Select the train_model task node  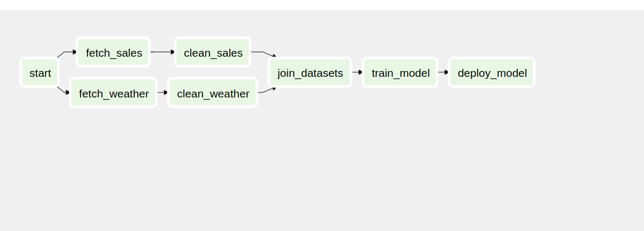(x=400, y=73)
